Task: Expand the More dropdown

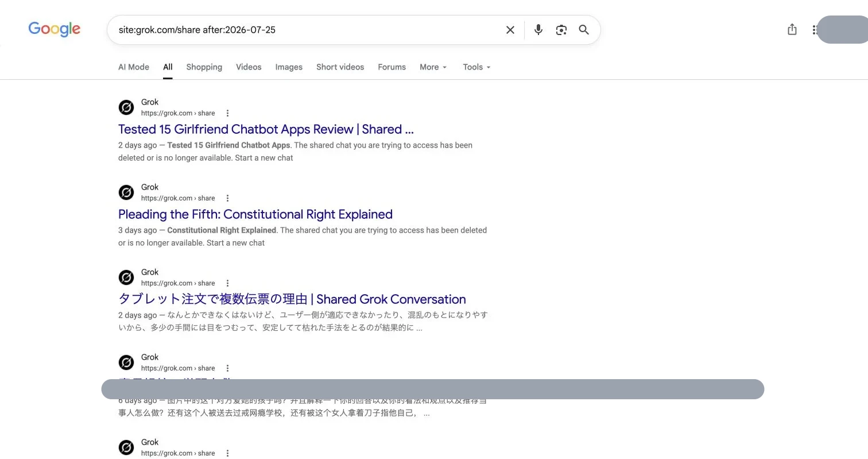Action: 433,67
